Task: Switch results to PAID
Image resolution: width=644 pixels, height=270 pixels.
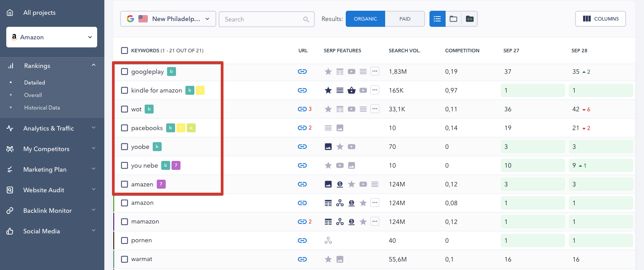Action: (405, 19)
